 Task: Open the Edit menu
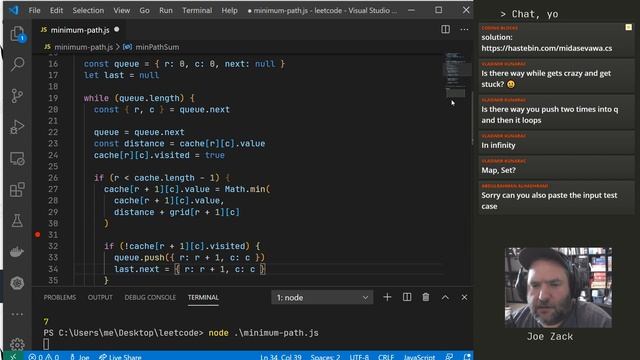click(x=56, y=10)
